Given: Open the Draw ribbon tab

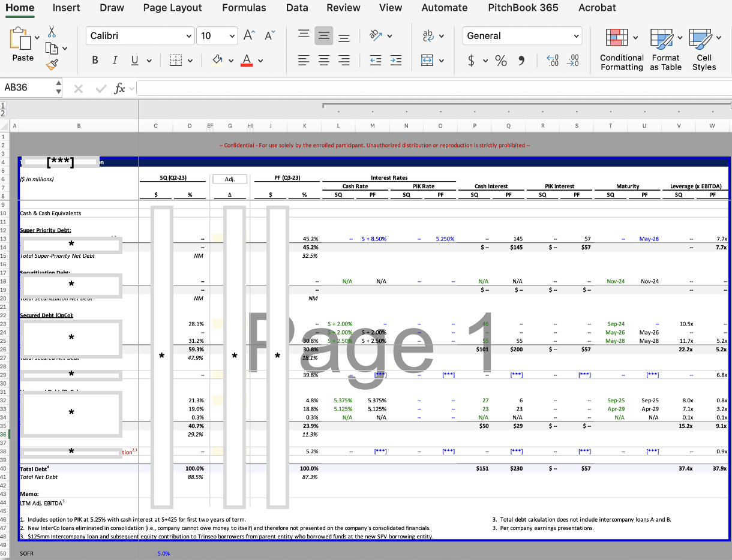Looking at the screenshot, I should coord(112,8).
